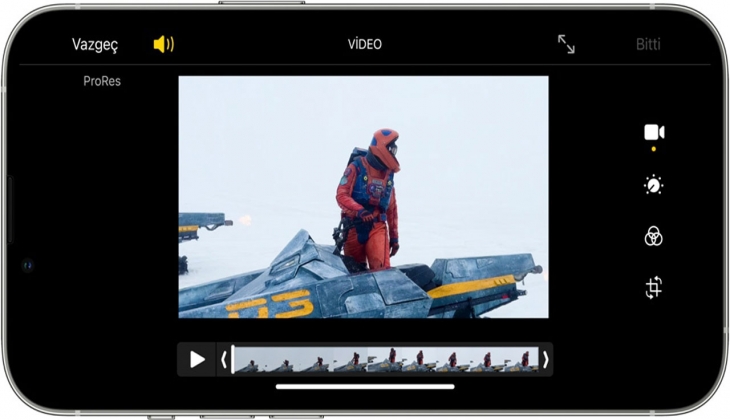730x420 pixels.
Task: Click the right trim handle chevron
Action: click(x=545, y=359)
